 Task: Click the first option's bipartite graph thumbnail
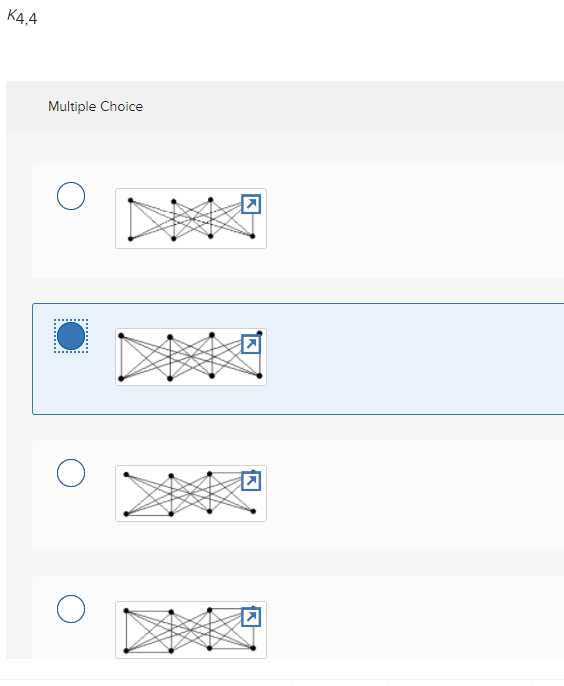click(x=191, y=218)
